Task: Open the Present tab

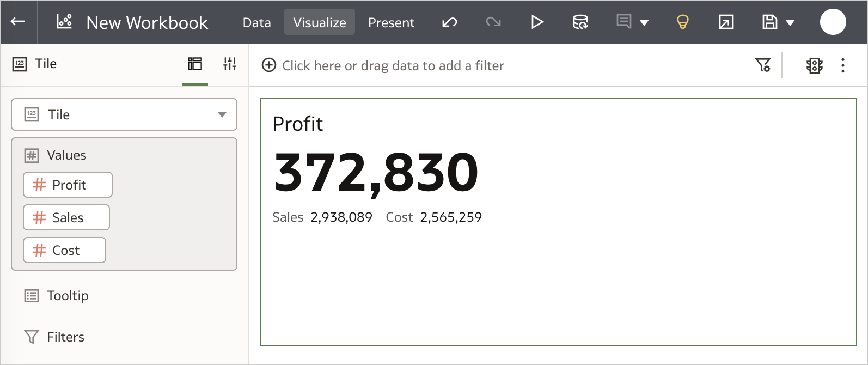Action: 391,22
